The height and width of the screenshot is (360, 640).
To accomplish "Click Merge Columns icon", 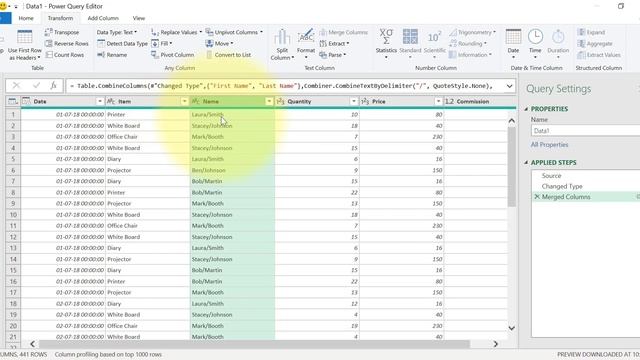I will pos(323,32).
